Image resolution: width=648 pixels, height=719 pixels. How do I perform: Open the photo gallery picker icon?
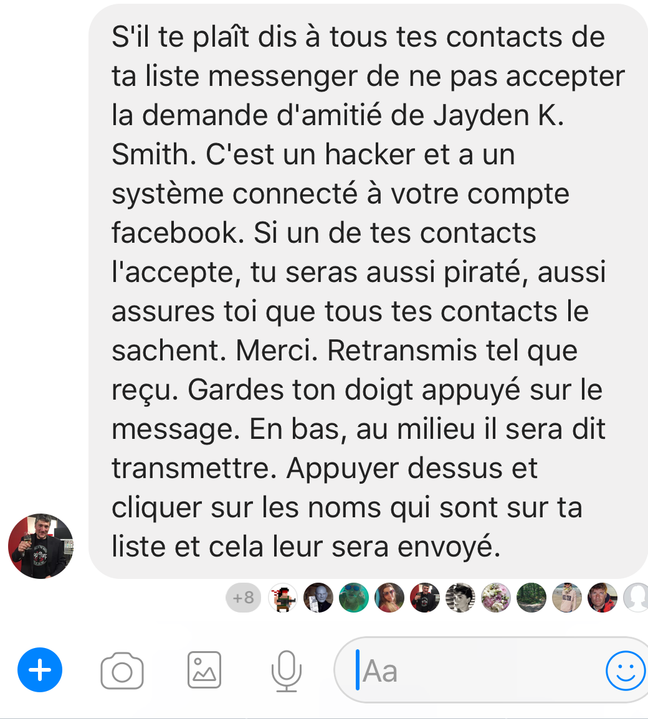click(x=205, y=670)
